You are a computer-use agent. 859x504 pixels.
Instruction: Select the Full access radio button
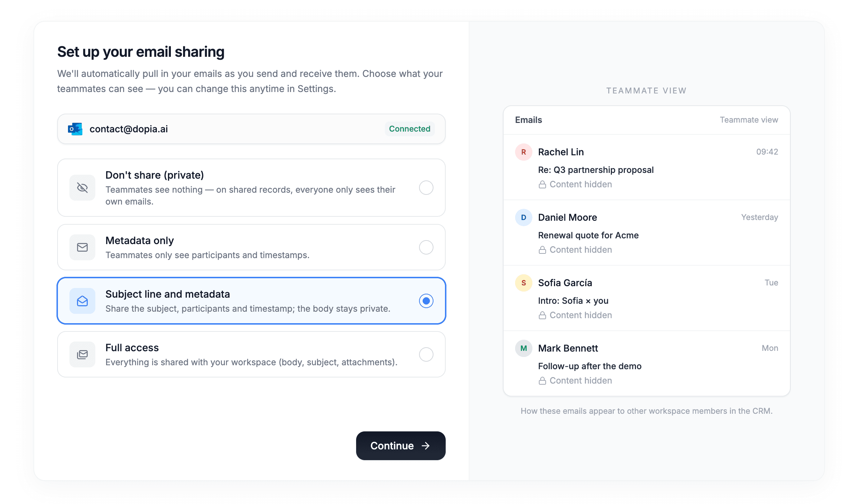click(x=426, y=354)
